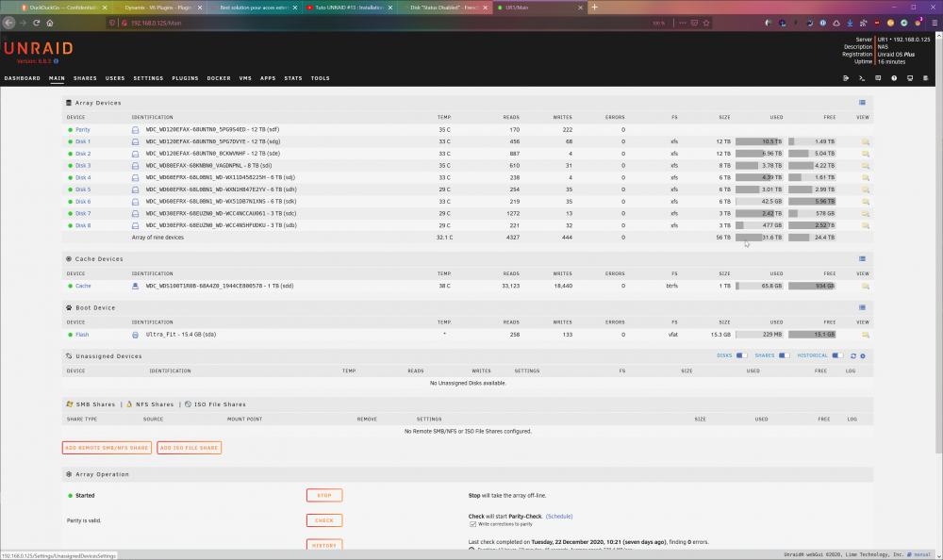The height and width of the screenshot is (560, 943).
Task: Open the web terminal icon
Action: pyautogui.click(x=862, y=78)
